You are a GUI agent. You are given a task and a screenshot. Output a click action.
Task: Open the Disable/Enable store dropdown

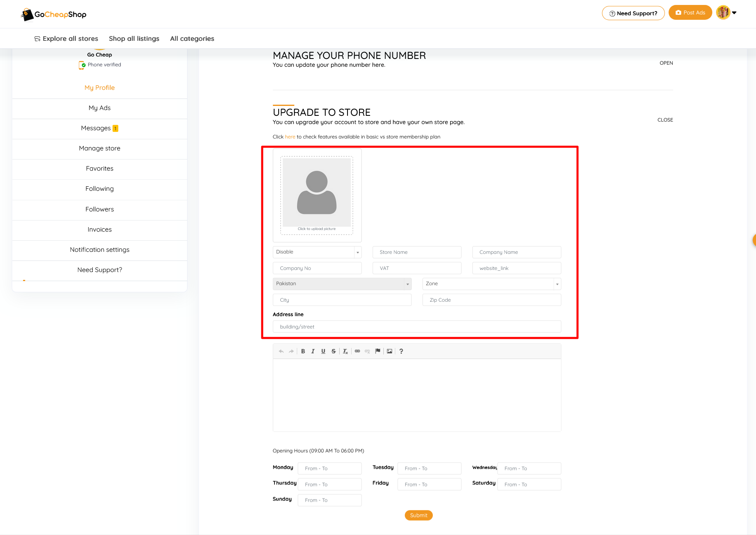pyautogui.click(x=317, y=252)
